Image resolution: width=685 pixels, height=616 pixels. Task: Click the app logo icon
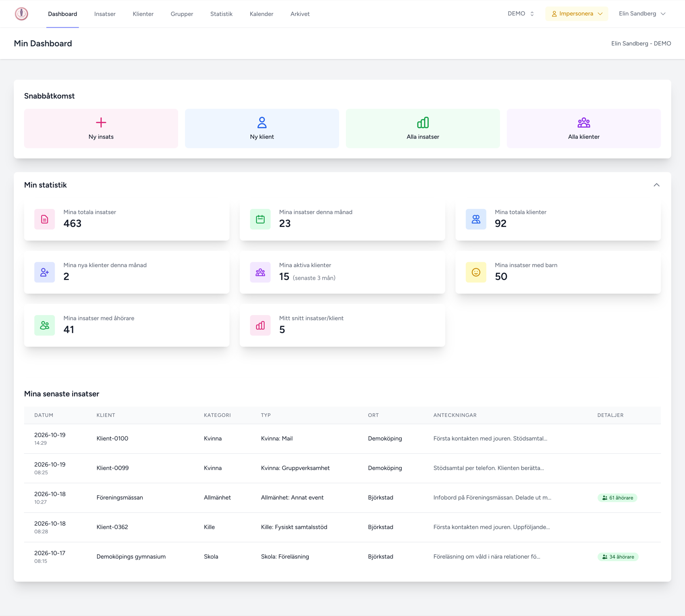[21, 14]
